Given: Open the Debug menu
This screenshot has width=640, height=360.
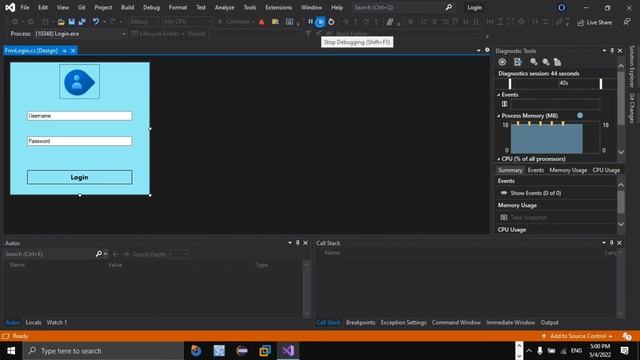Looking at the screenshot, I should pos(151,7).
